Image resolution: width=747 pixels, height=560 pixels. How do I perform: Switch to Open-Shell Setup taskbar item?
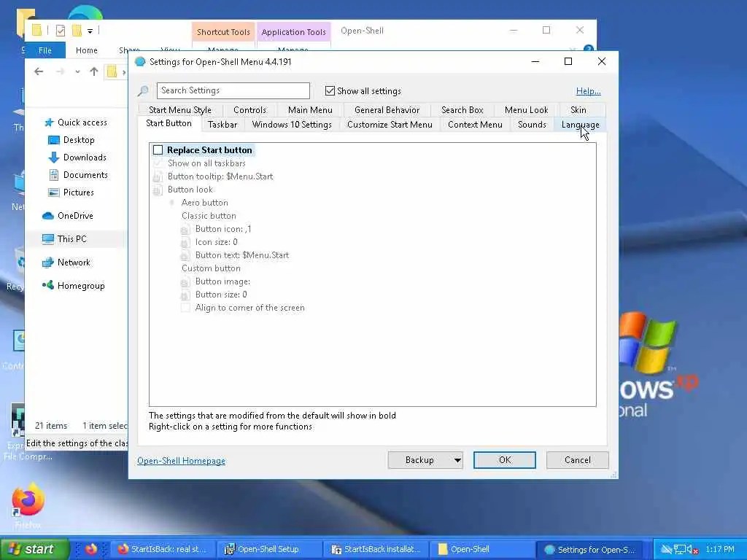point(268,549)
